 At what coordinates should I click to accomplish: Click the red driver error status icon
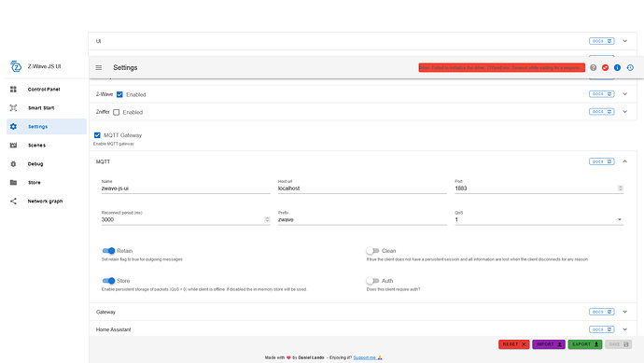605,67
